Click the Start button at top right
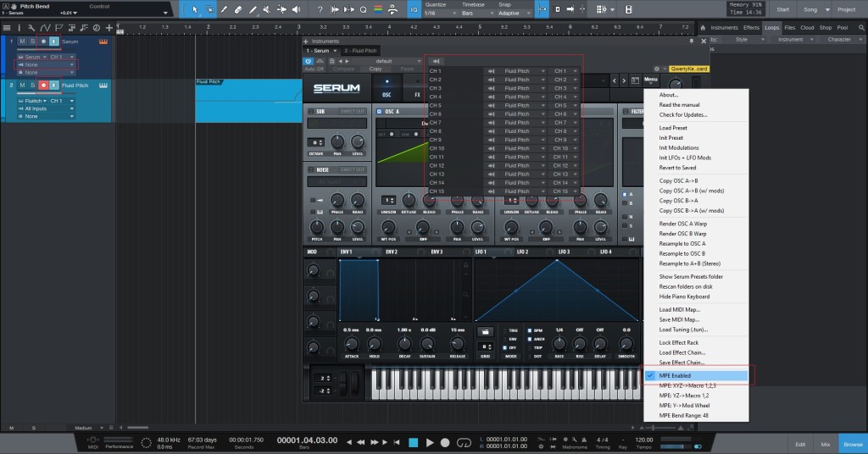 pyautogui.click(x=782, y=9)
